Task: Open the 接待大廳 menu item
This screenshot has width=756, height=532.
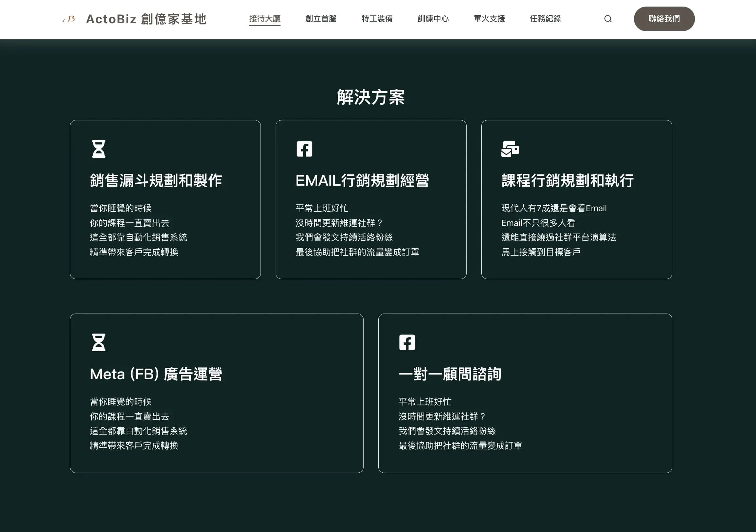Action: pos(265,19)
